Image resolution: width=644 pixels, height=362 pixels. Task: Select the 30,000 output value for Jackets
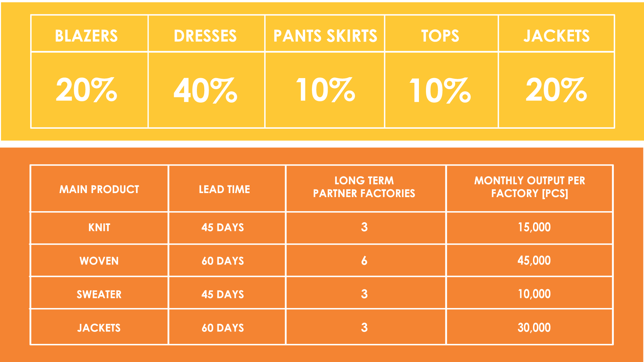pyautogui.click(x=534, y=328)
